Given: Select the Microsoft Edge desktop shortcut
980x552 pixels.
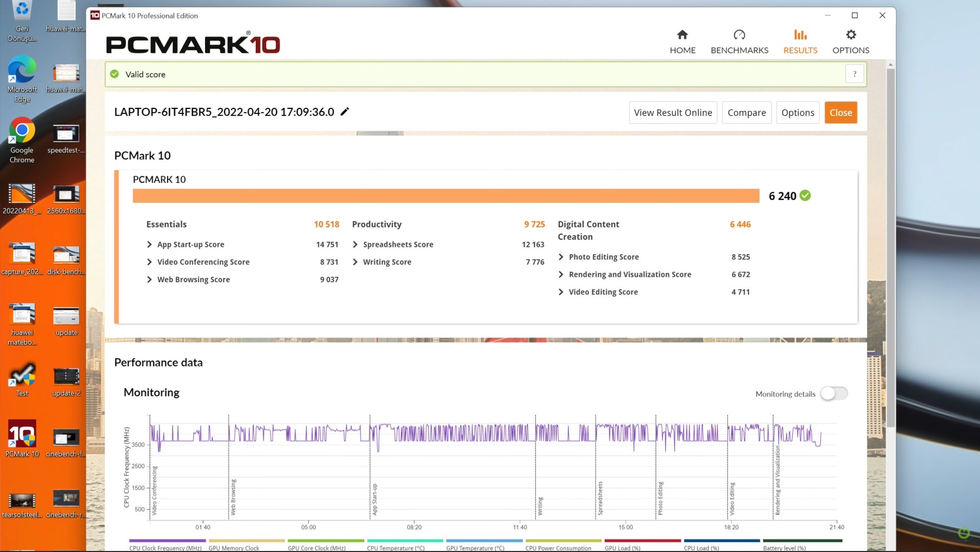Looking at the screenshot, I should pyautogui.click(x=22, y=79).
